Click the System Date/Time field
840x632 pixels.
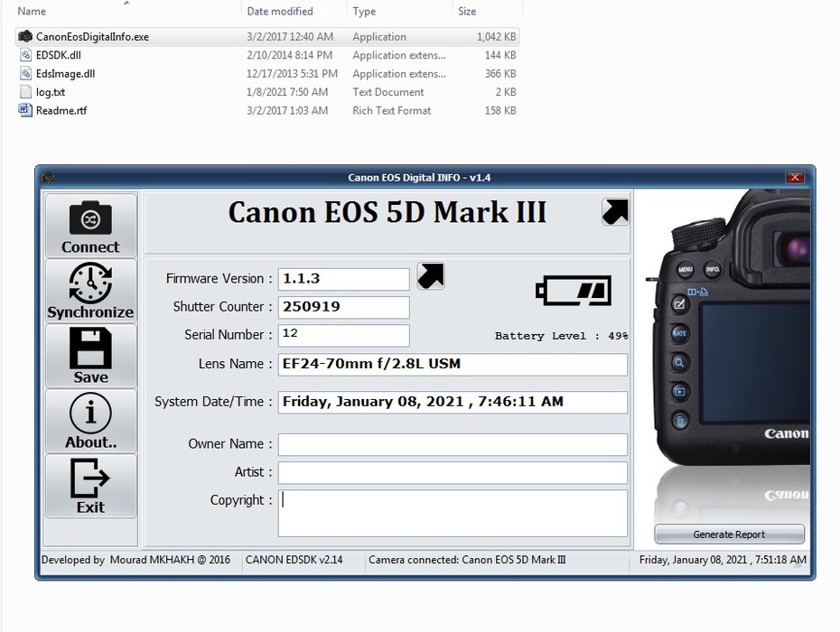point(453,403)
